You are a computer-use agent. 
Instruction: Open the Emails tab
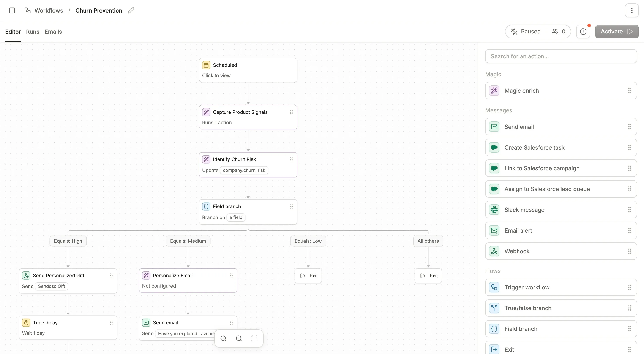(x=53, y=32)
